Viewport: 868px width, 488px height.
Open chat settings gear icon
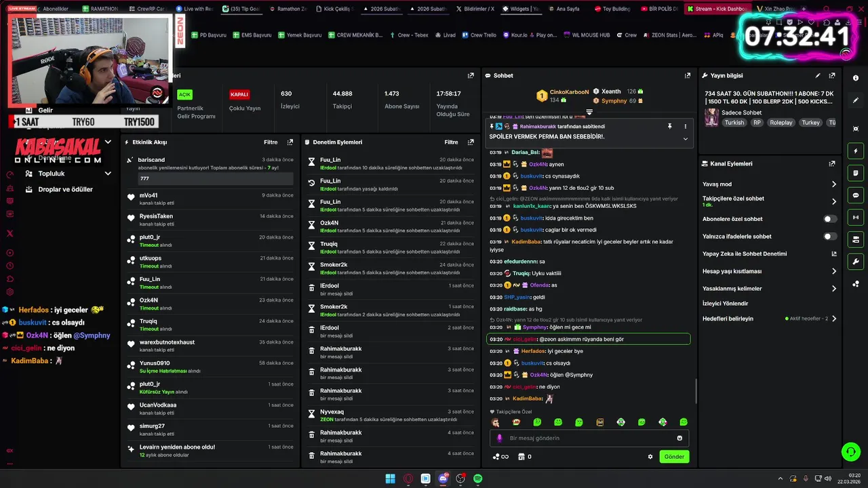pos(650,457)
